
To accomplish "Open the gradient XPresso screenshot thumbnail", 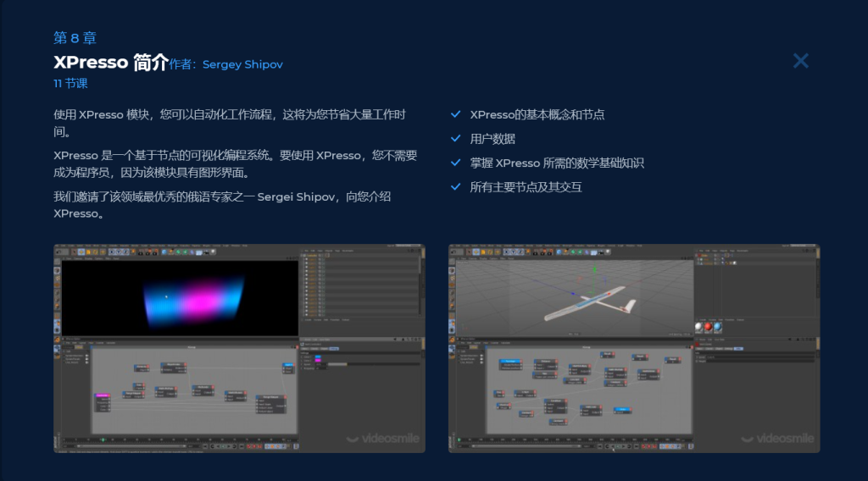I will [x=239, y=348].
